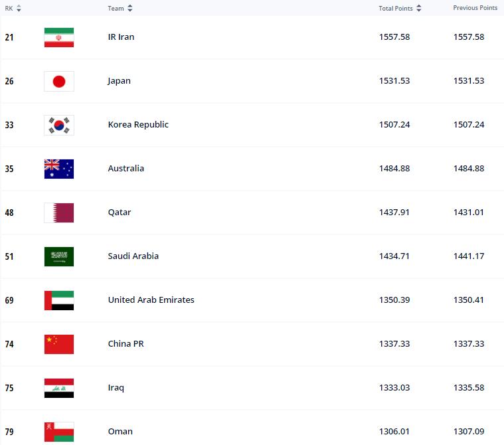Open the IR Iran team link
This screenshot has width=504, height=445.
(121, 37)
